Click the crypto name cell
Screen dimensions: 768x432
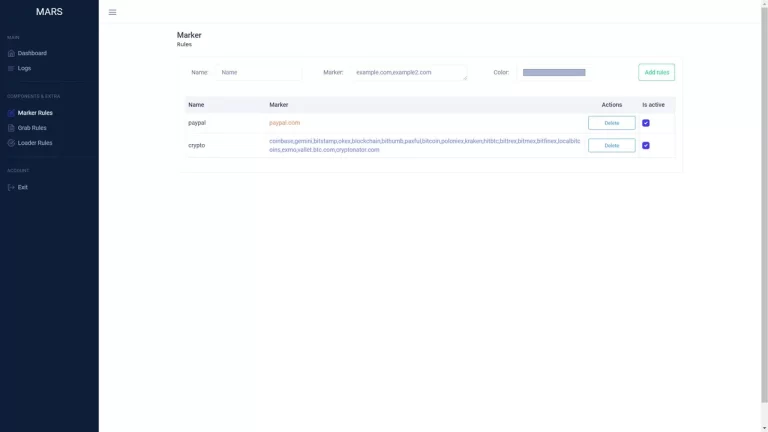coord(196,145)
